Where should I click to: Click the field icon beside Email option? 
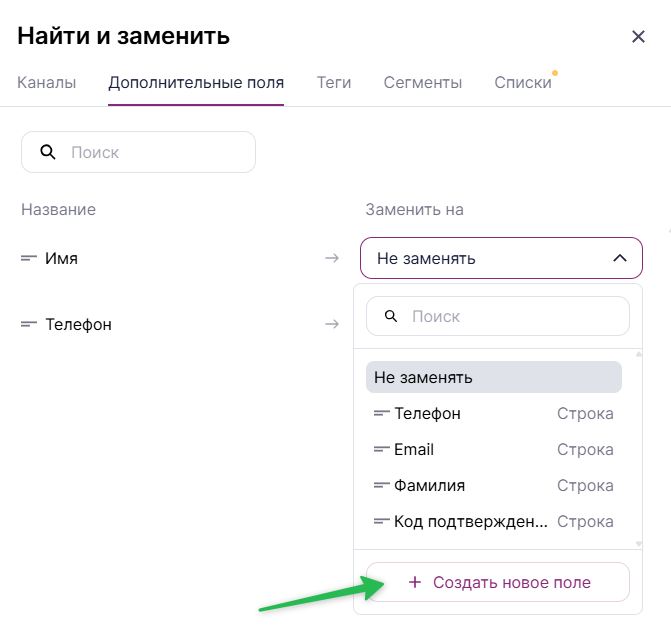(381, 449)
